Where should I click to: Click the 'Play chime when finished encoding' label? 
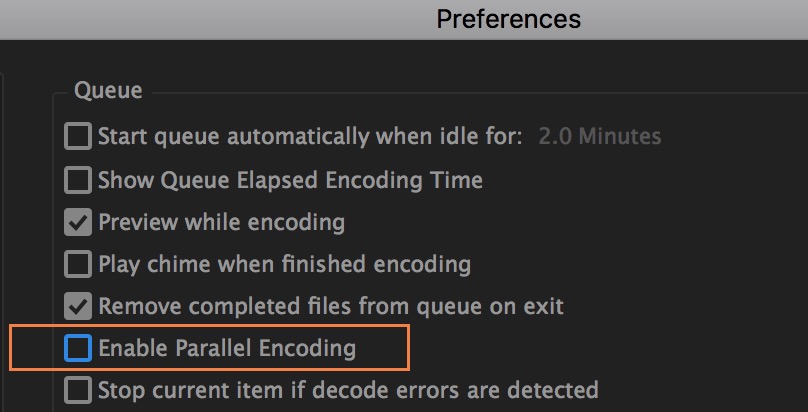click(284, 265)
